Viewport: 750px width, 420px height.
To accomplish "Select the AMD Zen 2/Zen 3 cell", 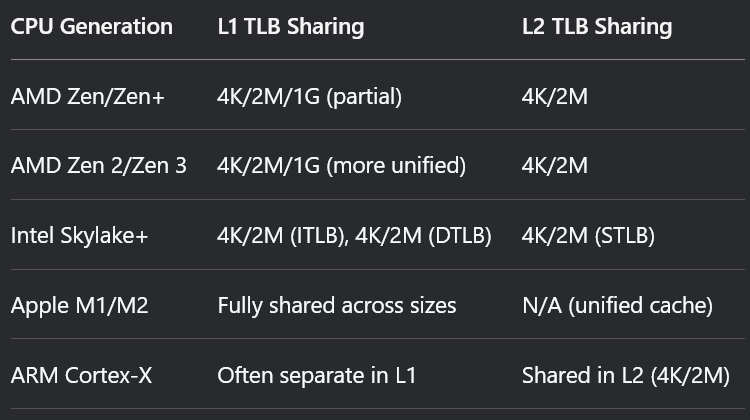I will (x=99, y=166).
